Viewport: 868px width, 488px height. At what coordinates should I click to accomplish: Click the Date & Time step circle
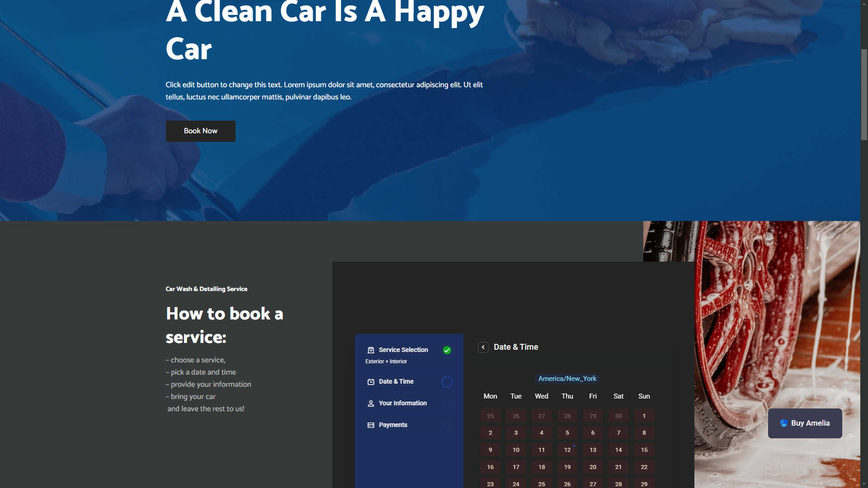[x=447, y=382]
